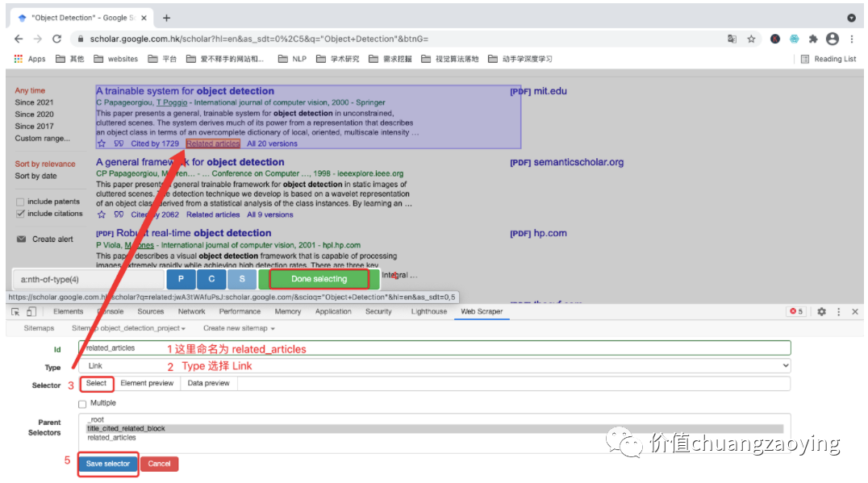Click the Select selector button
This screenshot has width=868, height=483.
96,383
